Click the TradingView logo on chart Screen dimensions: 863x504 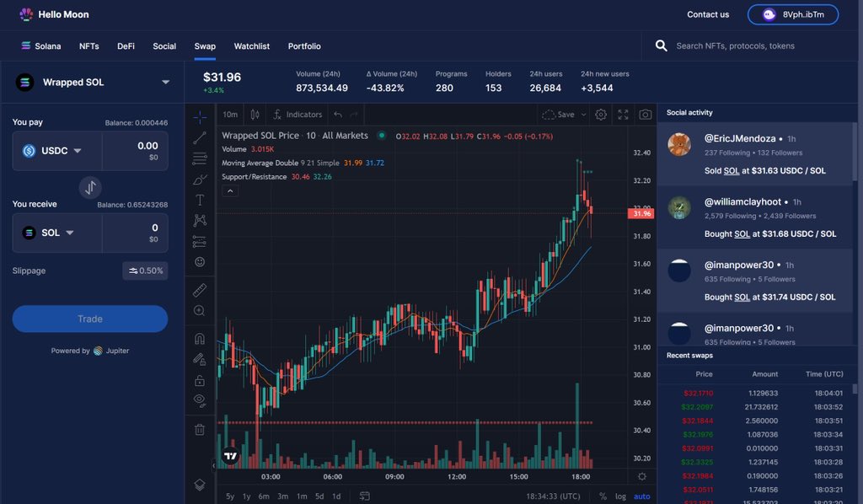point(231,456)
